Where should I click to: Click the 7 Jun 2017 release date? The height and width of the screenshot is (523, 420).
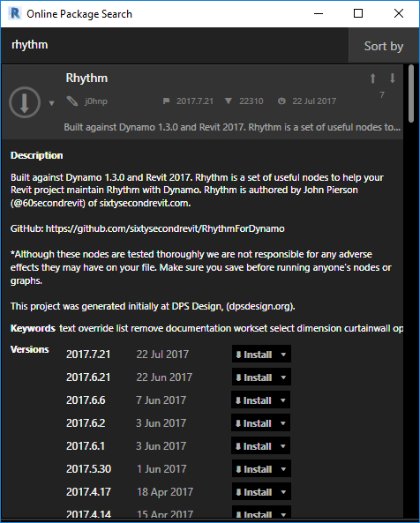(x=161, y=400)
